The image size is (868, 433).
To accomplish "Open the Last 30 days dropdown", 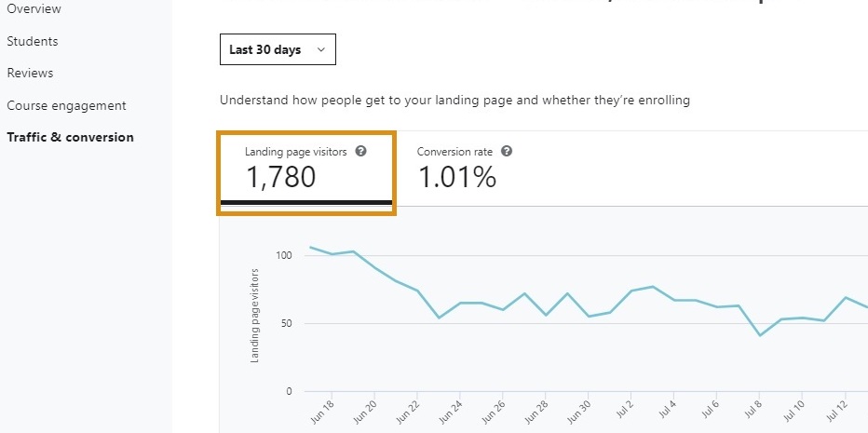I will coord(278,49).
